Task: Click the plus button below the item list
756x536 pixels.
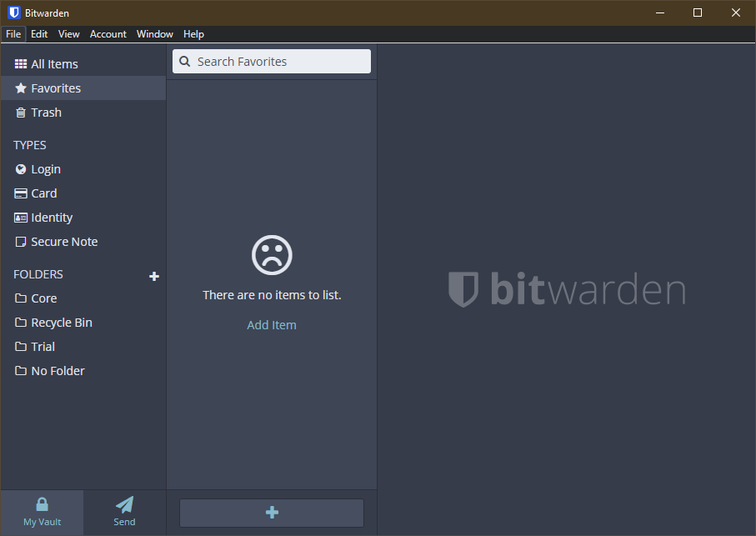Action: tap(272, 513)
